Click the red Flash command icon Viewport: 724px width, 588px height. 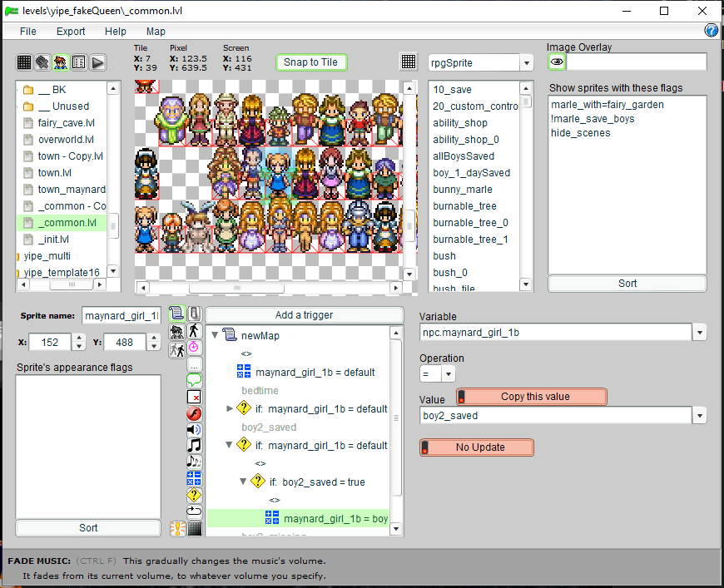(194, 413)
